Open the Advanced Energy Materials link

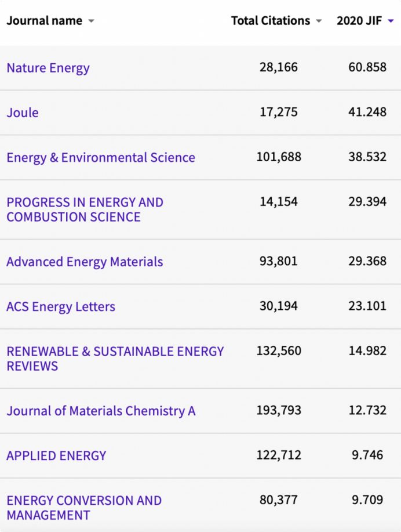pyautogui.click(x=85, y=262)
